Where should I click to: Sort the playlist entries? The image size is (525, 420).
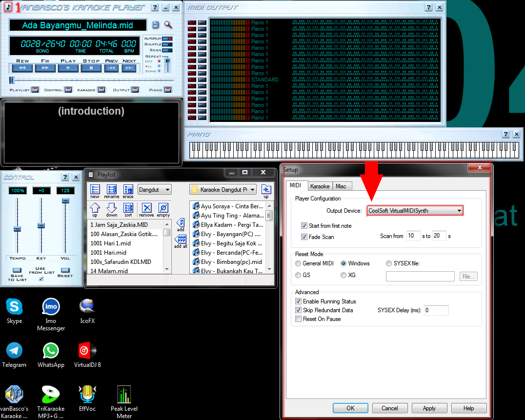coord(128,209)
